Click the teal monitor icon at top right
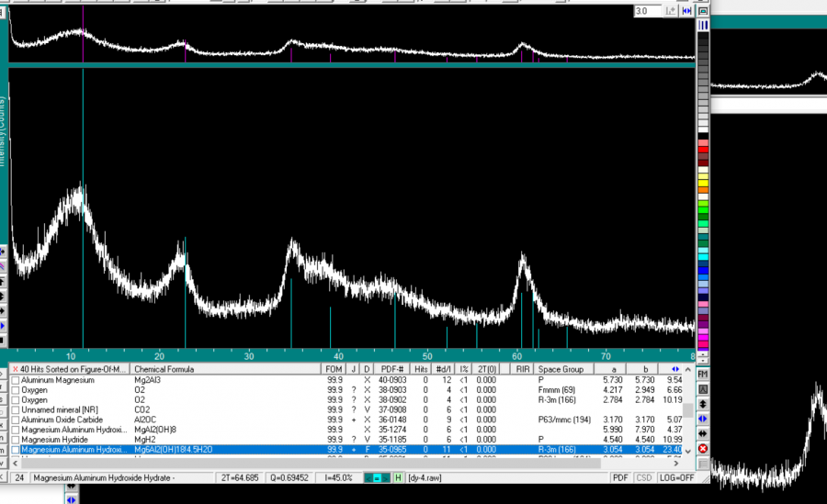 [x=703, y=11]
